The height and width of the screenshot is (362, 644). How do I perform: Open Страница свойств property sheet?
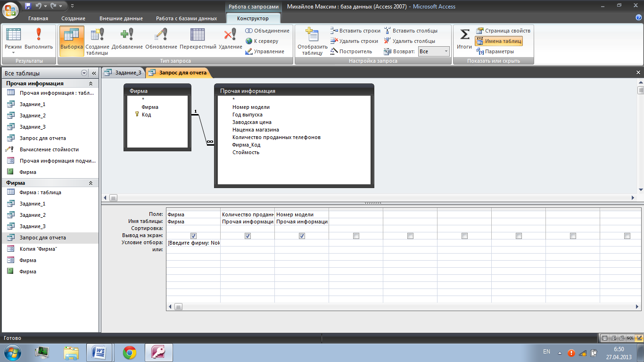point(504,31)
